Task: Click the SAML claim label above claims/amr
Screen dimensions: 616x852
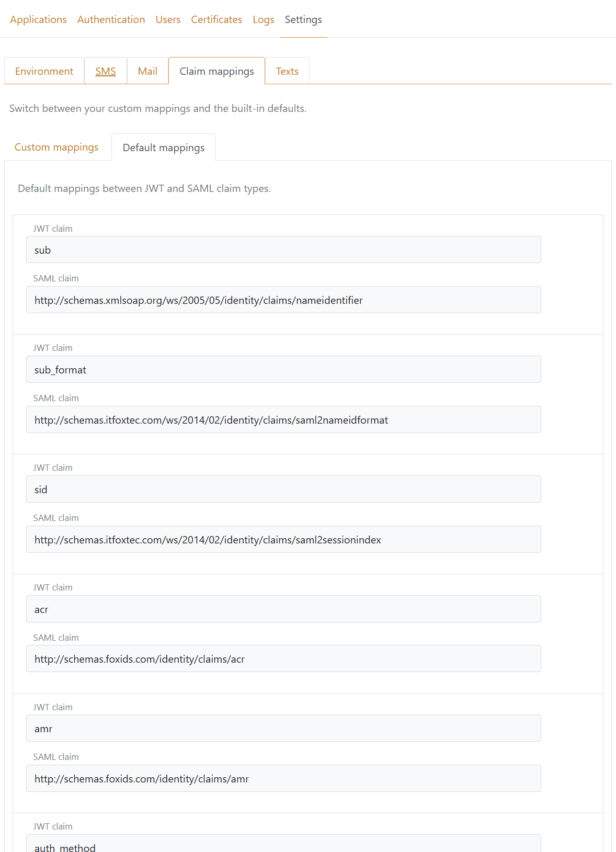Action: pyautogui.click(x=56, y=757)
